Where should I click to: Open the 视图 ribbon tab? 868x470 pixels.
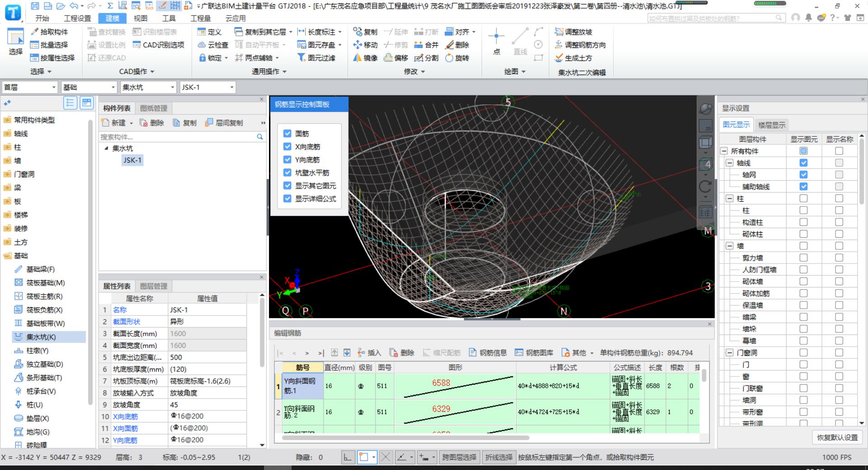(x=140, y=18)
